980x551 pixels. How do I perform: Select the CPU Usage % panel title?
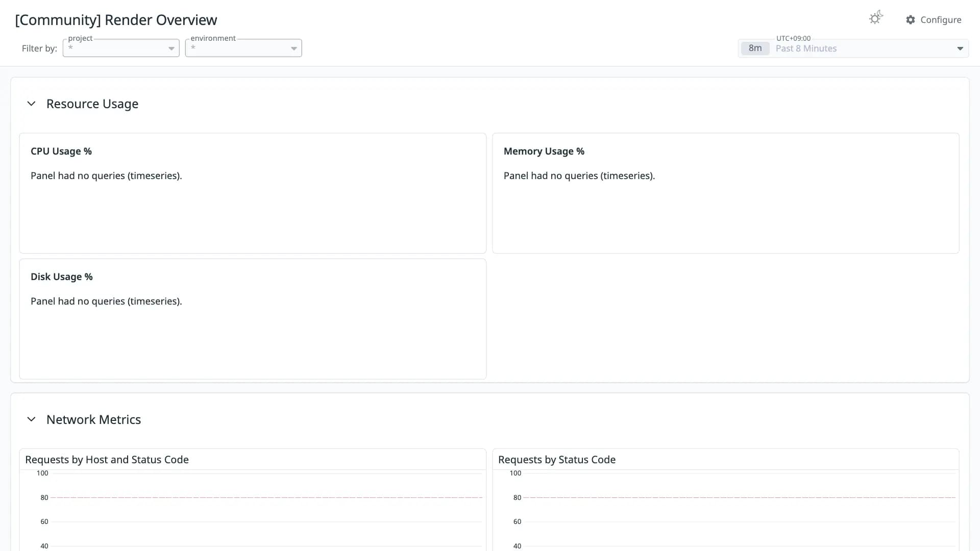[61, 151]
